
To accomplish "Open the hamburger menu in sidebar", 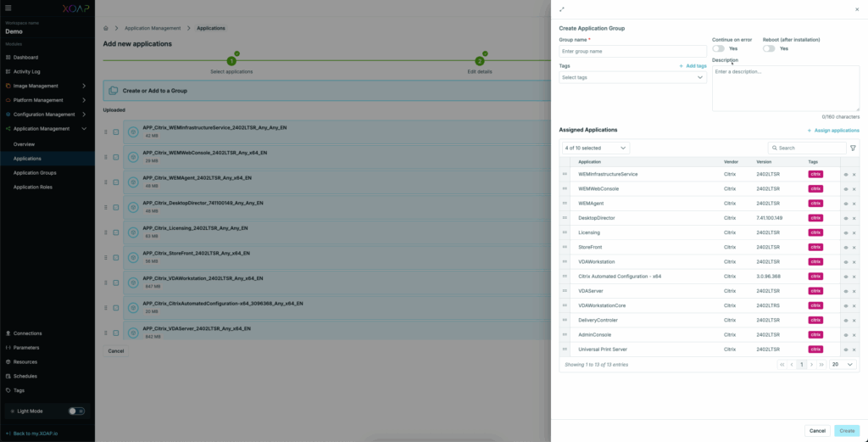I will point(8,8).
